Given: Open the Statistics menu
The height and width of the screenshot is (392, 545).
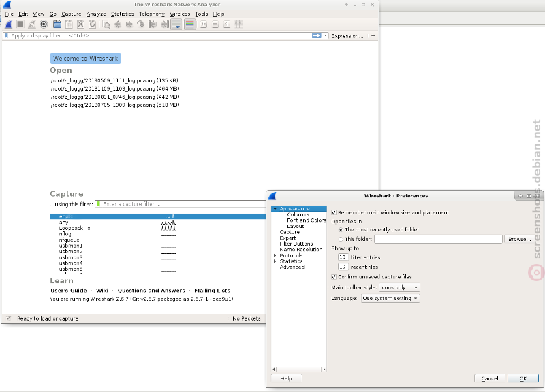Looking at the screenshot, I should click(x=123, y=14).
